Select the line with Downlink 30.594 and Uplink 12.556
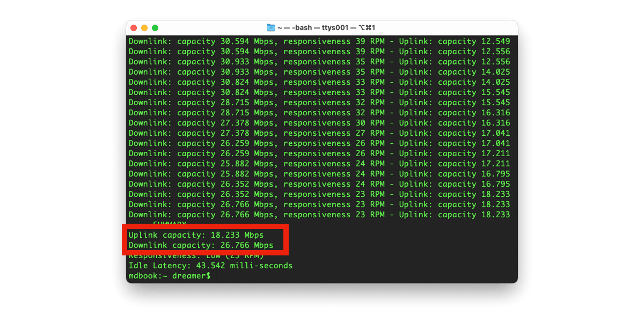 point(319,52)
